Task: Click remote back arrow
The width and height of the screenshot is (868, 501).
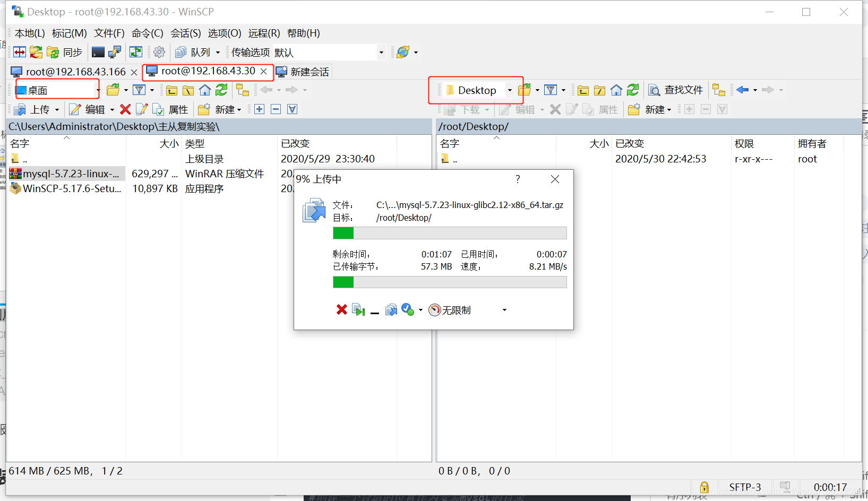Action: [x=742, y=90]
